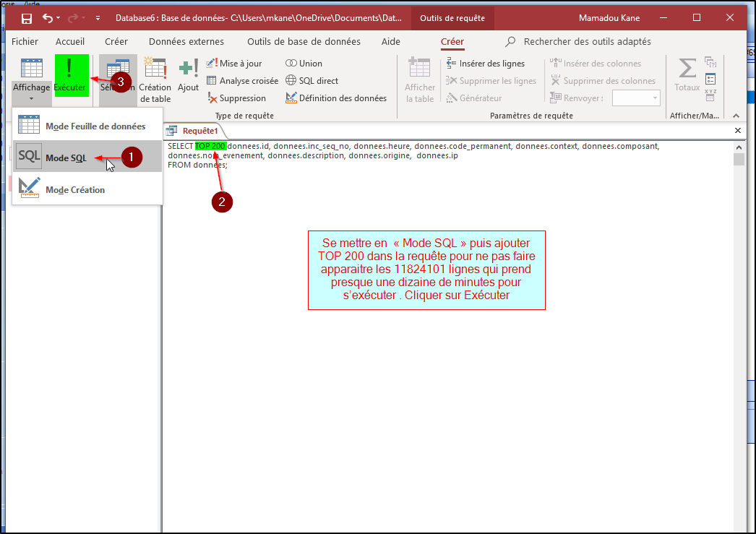This screenshot has width=756, height=534.
Task: Save the database with the floppy icon
Action: tap(27, 18)
